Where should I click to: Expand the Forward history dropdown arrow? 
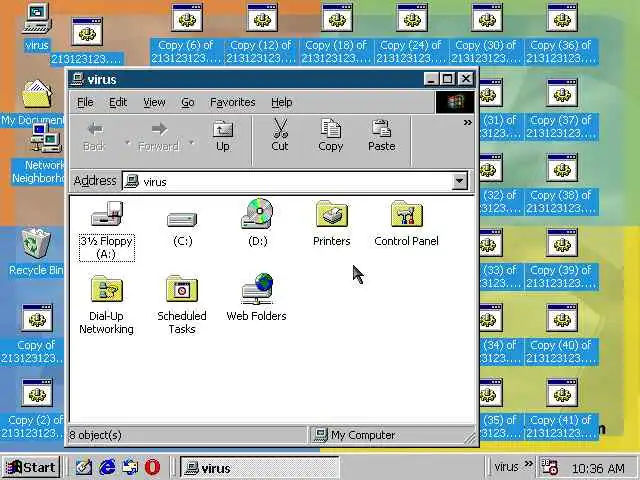click(x=191, y=142)
